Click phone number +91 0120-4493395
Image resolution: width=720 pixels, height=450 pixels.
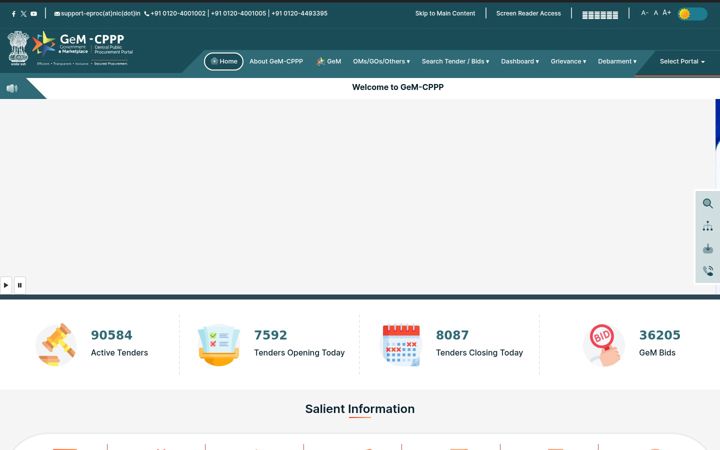(x=299, y=13)
